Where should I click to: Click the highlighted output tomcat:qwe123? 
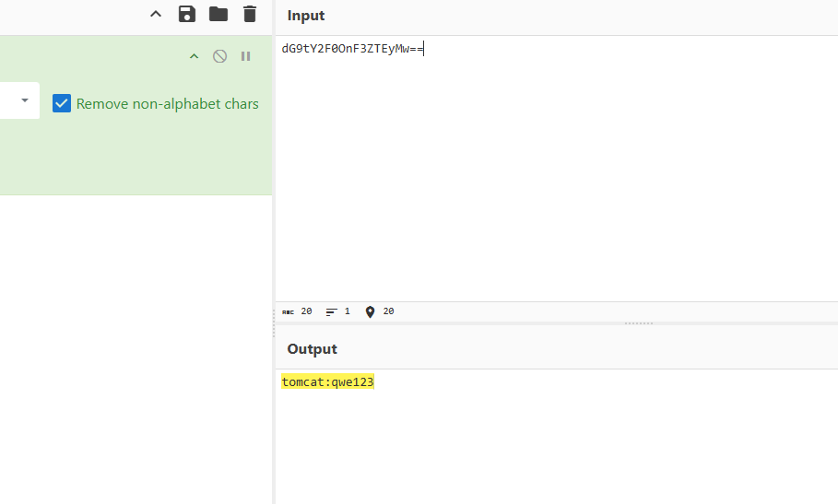[327, 381]
